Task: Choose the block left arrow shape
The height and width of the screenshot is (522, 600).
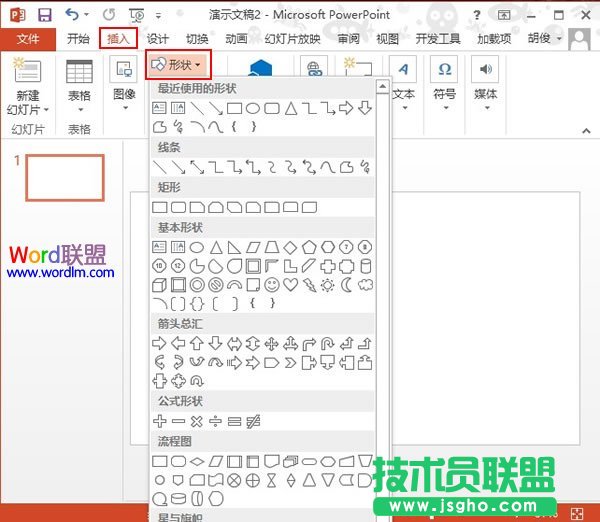Action: (x=178, y=343)
